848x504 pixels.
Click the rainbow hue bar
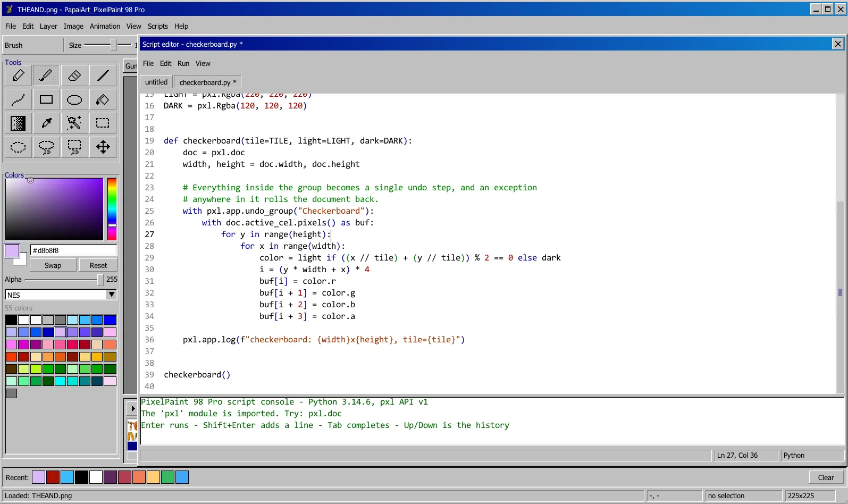point(112,209)
